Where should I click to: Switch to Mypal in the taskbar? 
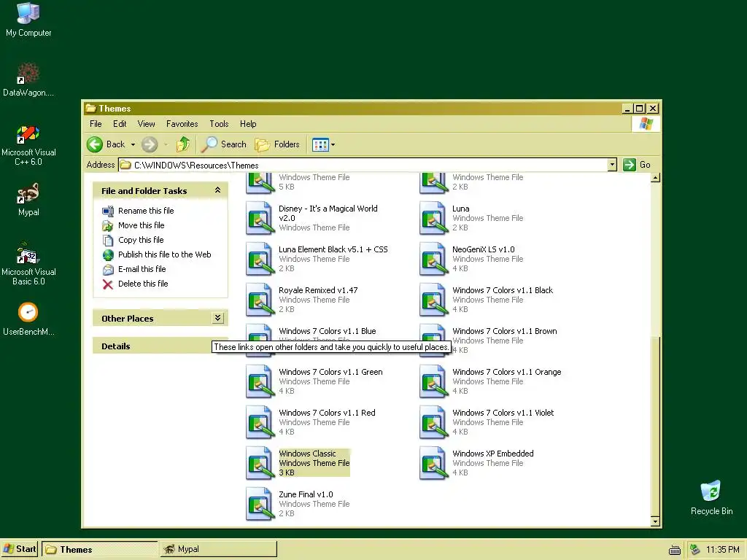pyautogui.click(x=218, y=549)
